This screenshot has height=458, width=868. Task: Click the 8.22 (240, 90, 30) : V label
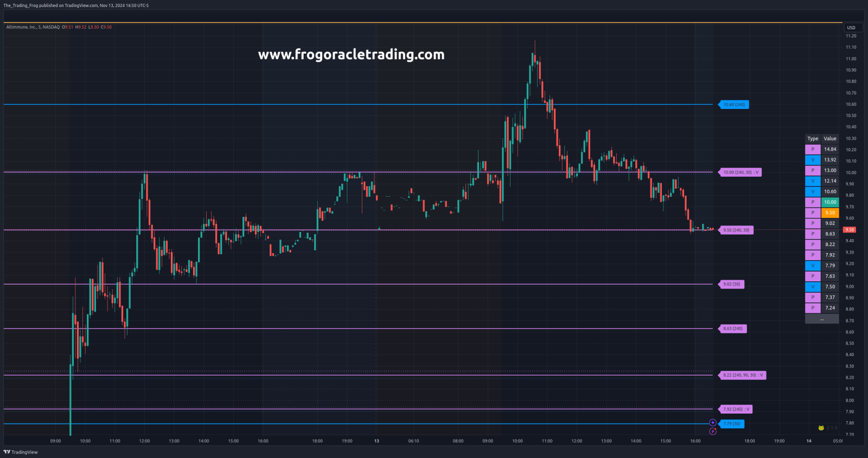[x=743, y=375]
